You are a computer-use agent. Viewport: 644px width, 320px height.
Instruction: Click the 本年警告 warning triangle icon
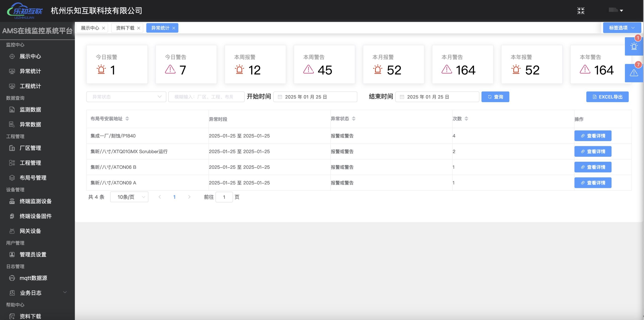pos(585,69)
